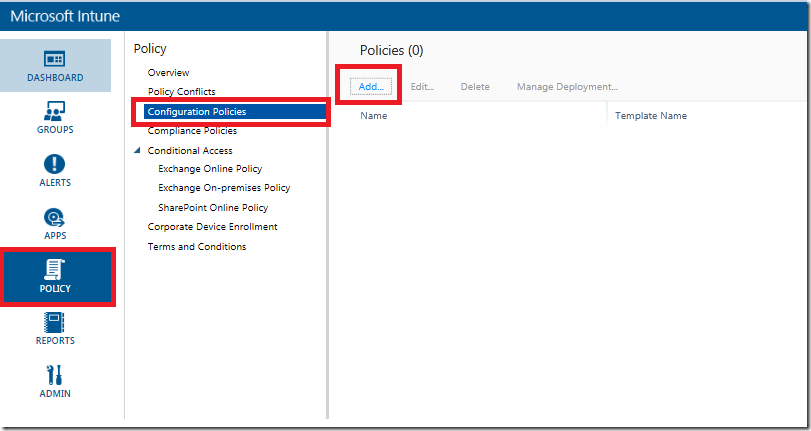This screenshot has width=811, height=431.
Task: Select the Conditional Access node label
Action: pos(190,151)
